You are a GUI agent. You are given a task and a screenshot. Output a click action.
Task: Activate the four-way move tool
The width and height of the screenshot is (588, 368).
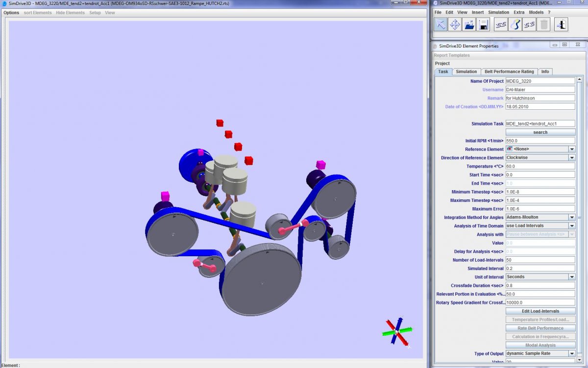pos(455,25)
